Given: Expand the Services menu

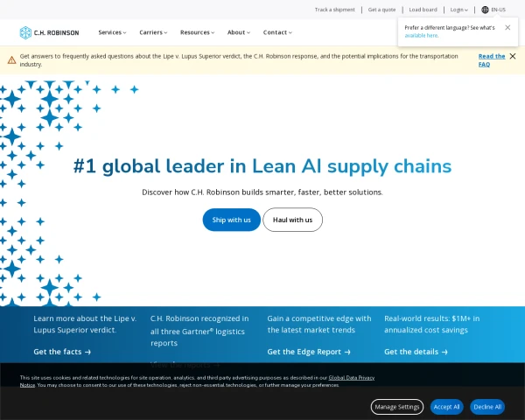Looking at the screenshot, I should (112, 32).
